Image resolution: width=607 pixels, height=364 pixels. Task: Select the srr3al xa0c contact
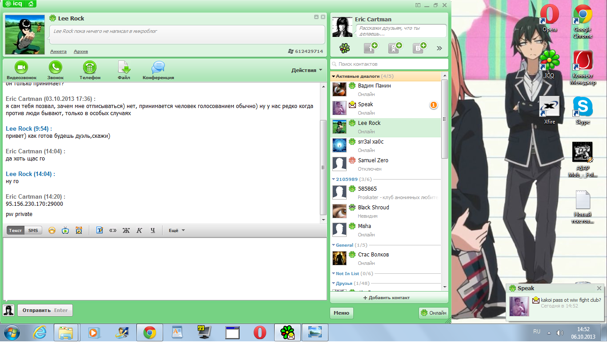pyautogui.click(x=386, y=146)
